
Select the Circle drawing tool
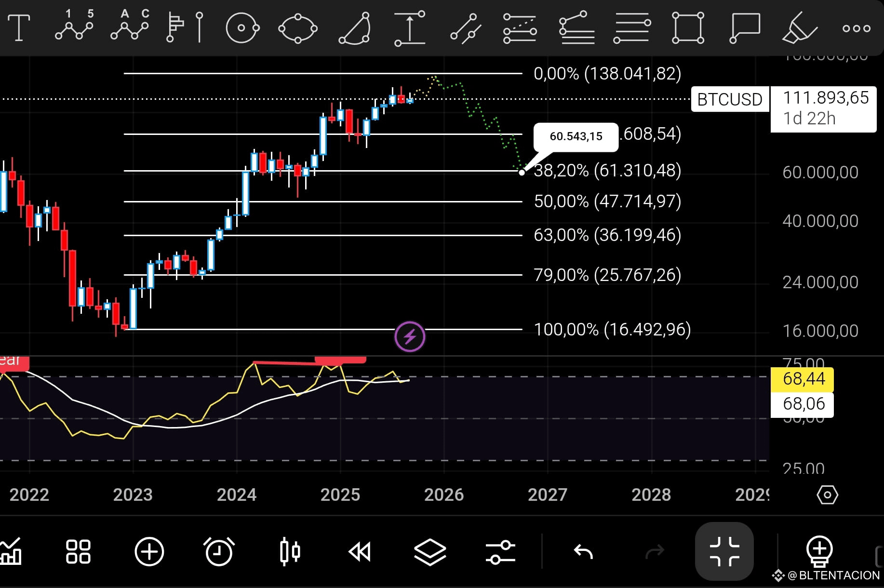[242, 28]
